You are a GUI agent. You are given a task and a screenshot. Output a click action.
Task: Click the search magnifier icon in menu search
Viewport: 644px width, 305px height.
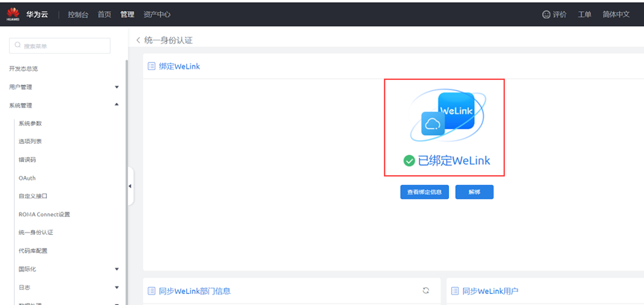click(18, 45)
